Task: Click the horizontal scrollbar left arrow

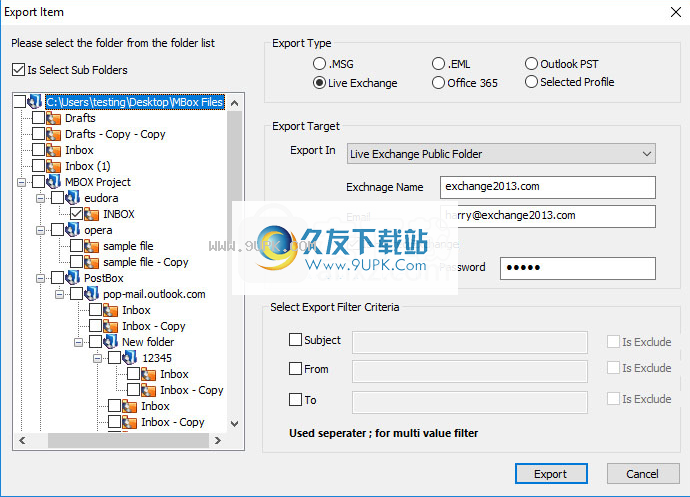Action: (x=23, y=440)
